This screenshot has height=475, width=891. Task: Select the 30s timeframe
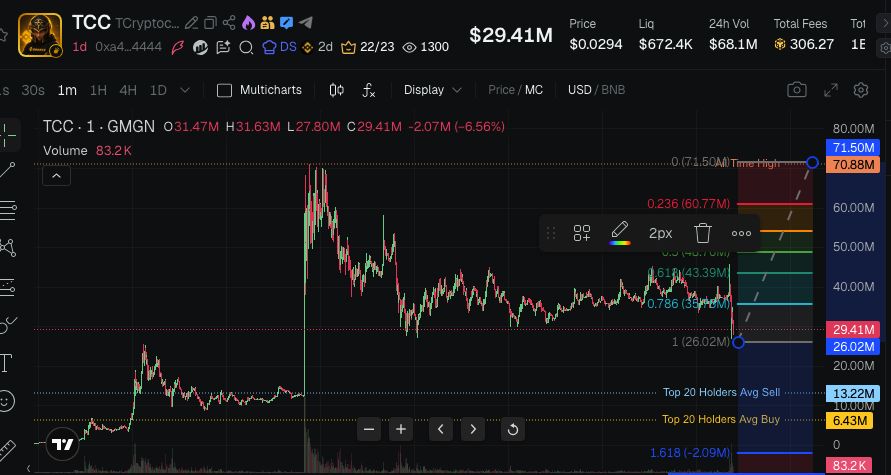(33, 90)
